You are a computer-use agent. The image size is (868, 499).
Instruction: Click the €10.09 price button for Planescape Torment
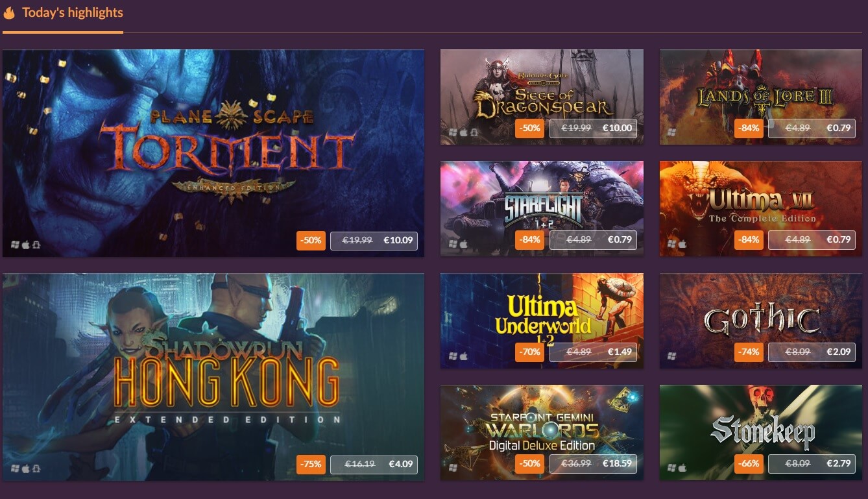374,241
